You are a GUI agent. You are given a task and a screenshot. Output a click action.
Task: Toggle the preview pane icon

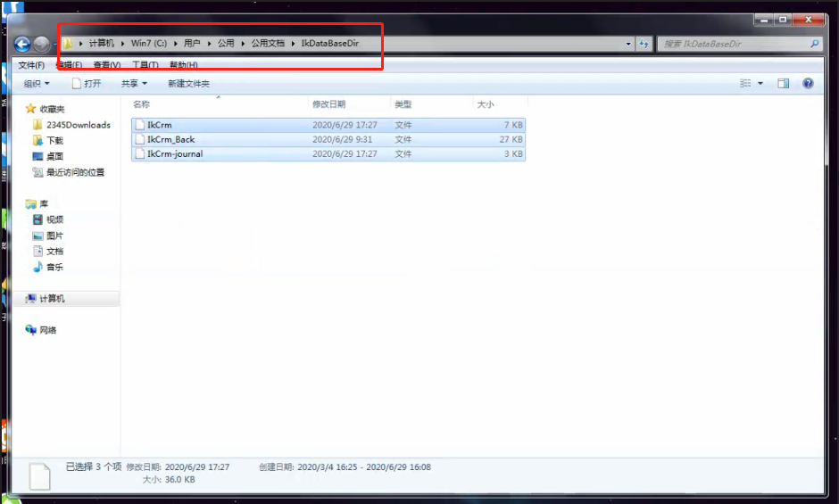coord(784,83)
